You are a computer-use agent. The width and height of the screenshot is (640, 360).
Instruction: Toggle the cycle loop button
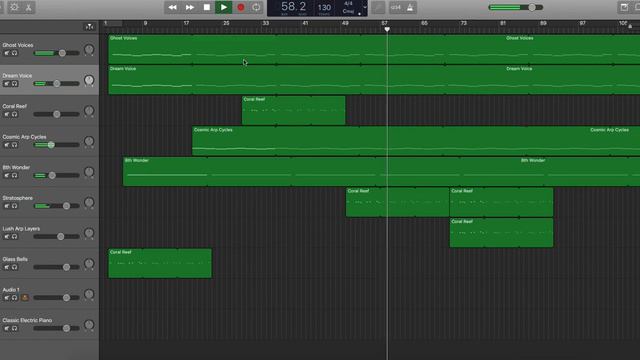click(x=256, y=7)
